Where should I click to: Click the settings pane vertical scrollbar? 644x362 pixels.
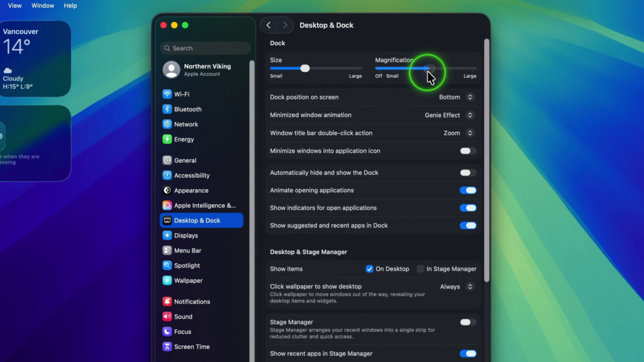(x=487, y=160)
